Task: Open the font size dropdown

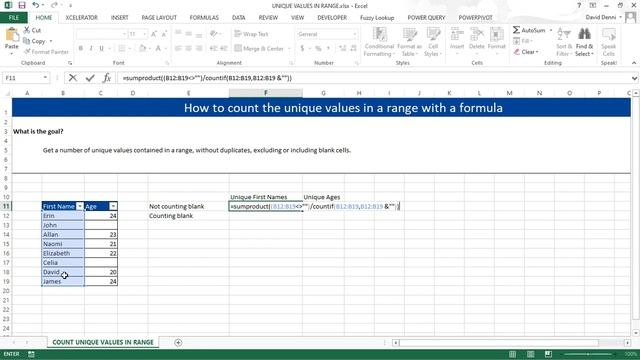Action: [x=144, y=34]
